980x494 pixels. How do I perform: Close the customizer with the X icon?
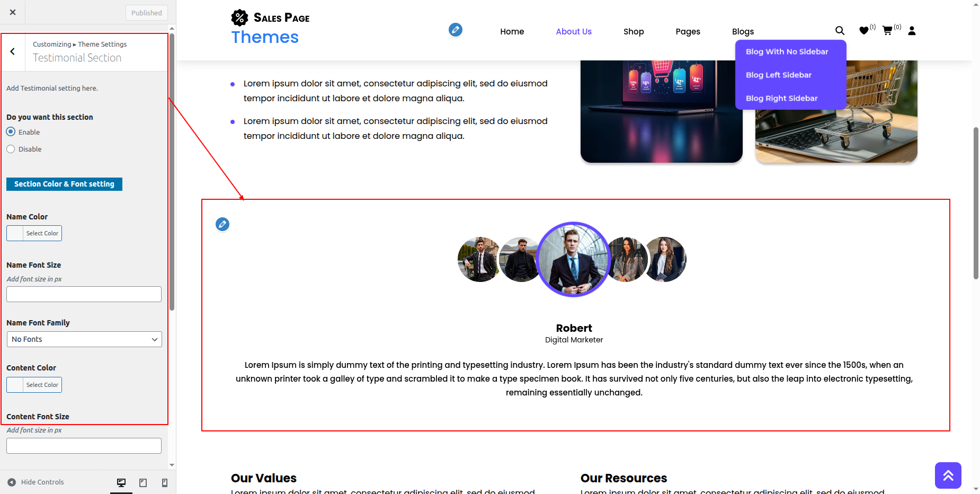tap(13, 12)
